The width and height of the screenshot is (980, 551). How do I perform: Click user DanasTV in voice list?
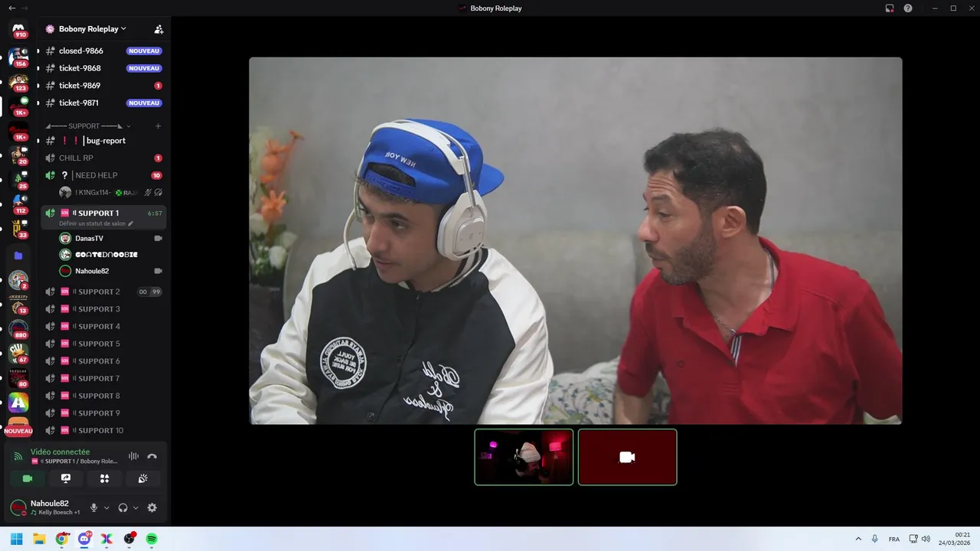pos(111,238)
